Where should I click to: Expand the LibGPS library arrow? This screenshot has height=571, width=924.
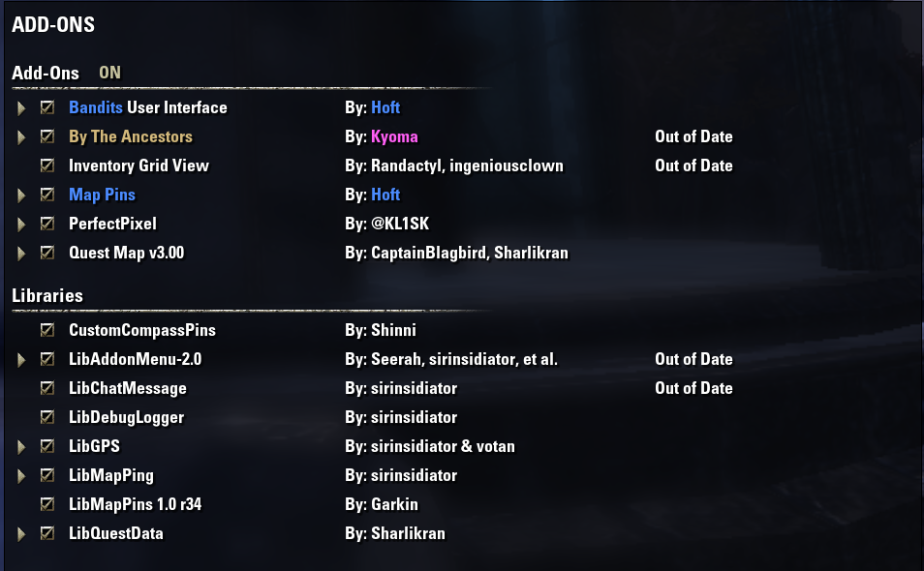tap(21, 446)
